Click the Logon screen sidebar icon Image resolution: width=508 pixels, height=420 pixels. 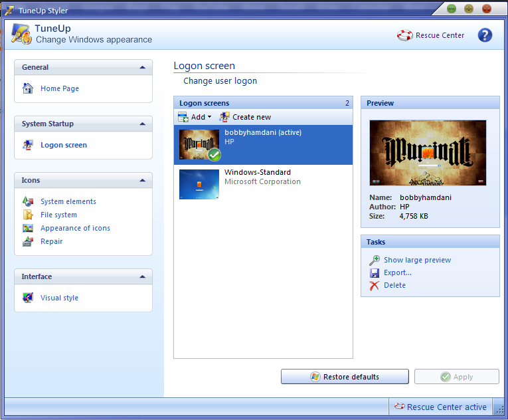click(28, 145)
